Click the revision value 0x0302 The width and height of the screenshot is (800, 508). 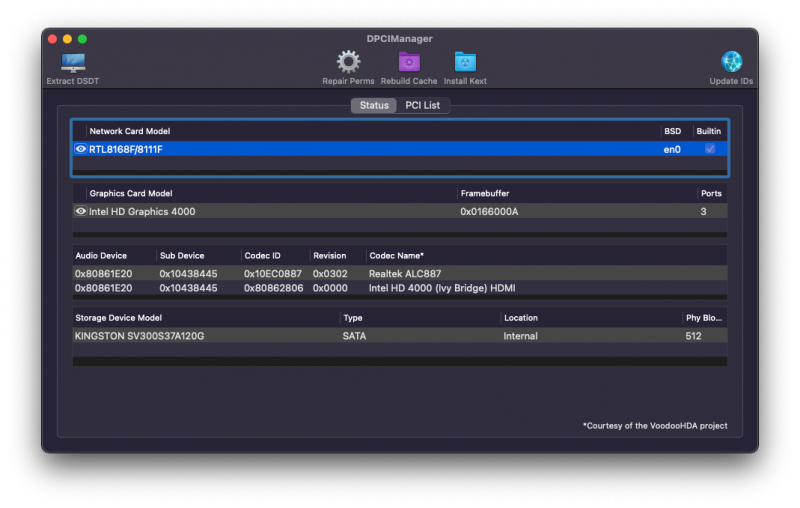click(x=330, y=273)
